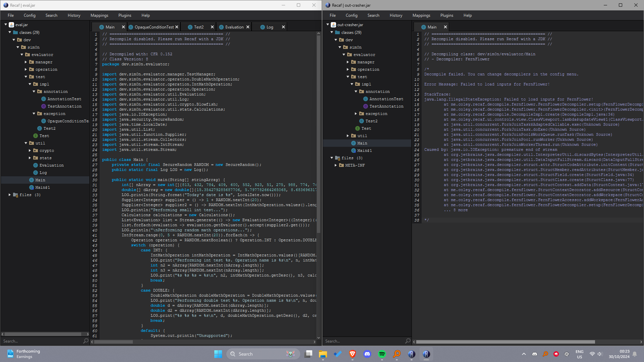Expand the crypto package in eval.jar tree
This screenshot has height=362, width=644.
30,150
